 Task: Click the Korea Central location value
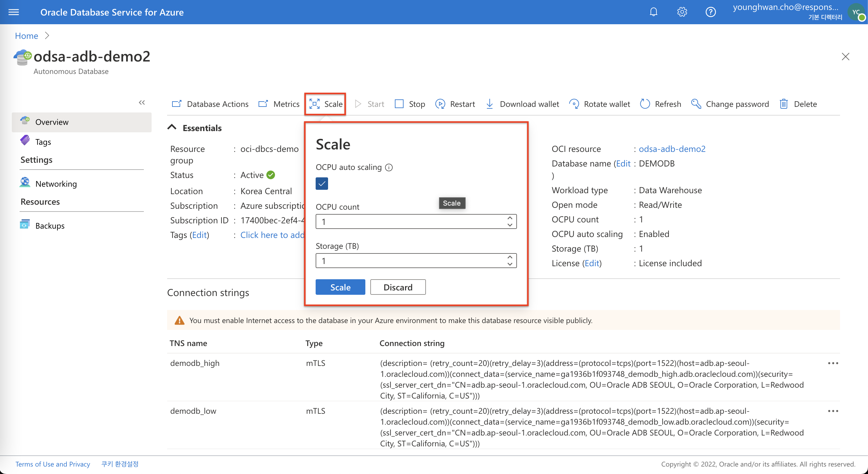click(266, 191)
